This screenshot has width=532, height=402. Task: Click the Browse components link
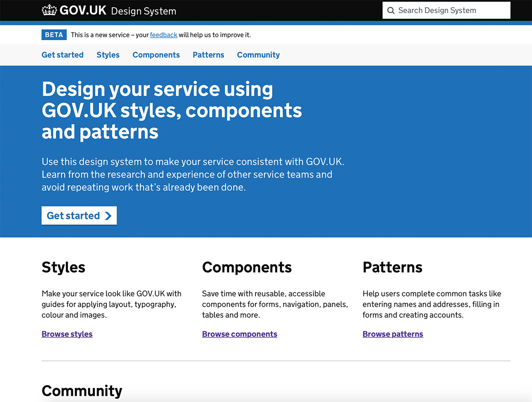[239, 334]
